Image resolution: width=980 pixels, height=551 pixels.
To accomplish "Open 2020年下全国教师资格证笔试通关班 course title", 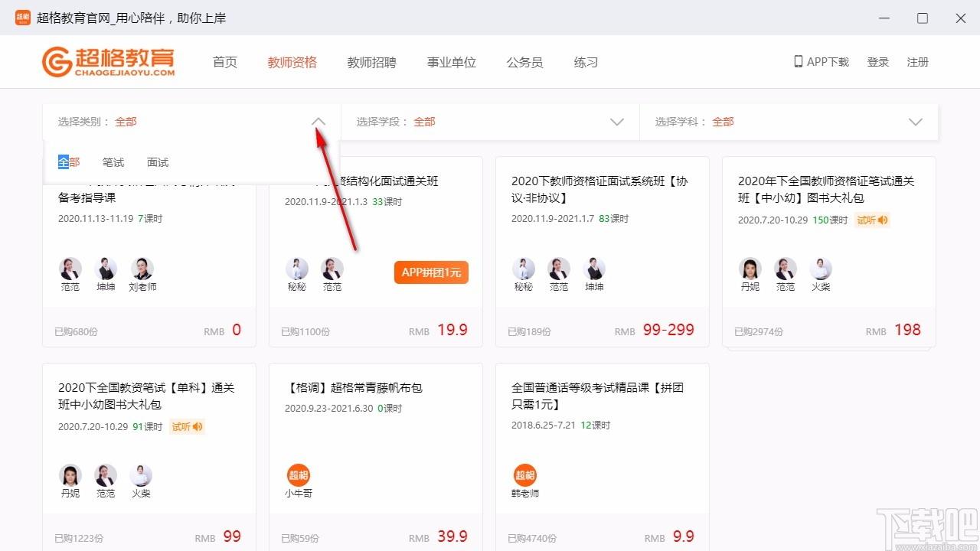I will 826,189.
